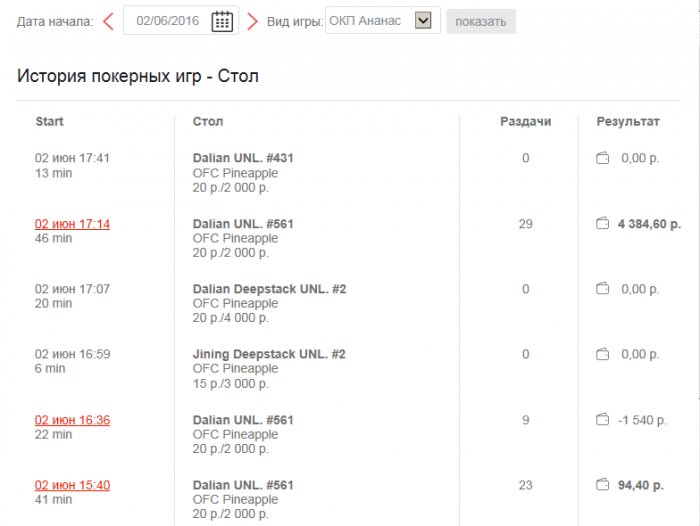Go to previous date with left arrow
700x526 pixels.
pyautogui.click(x=109, y=21)
